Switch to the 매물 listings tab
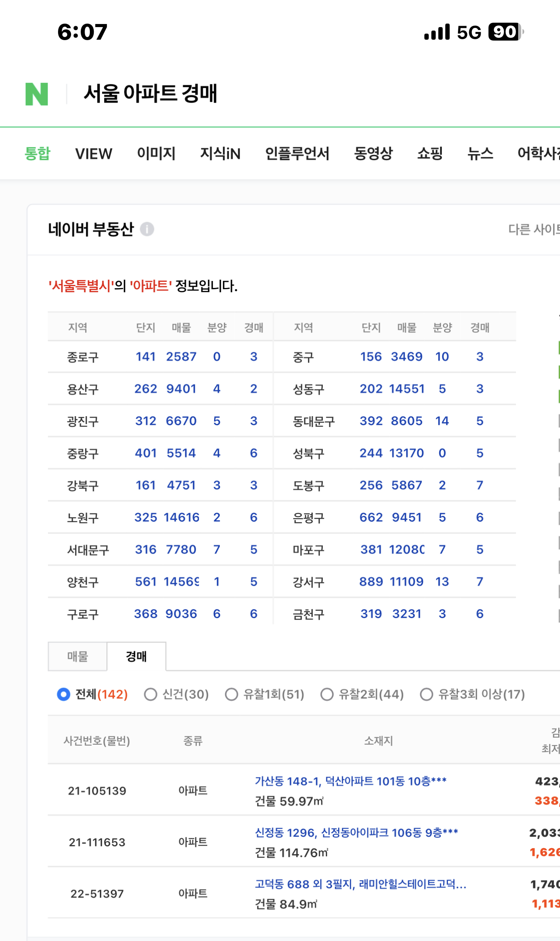 78,656
